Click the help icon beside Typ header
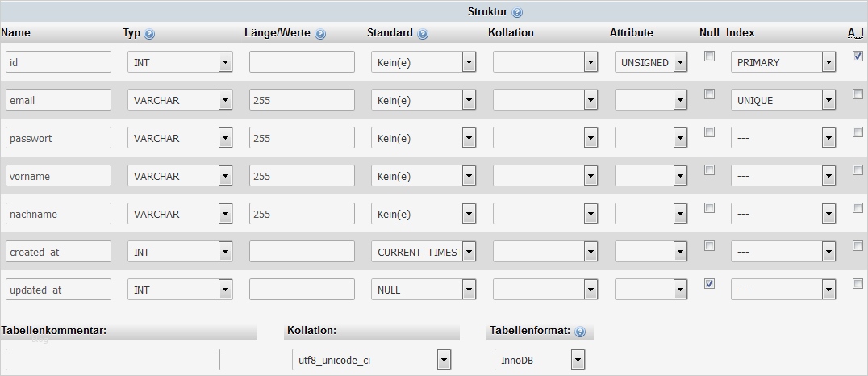 click(149, 34)
